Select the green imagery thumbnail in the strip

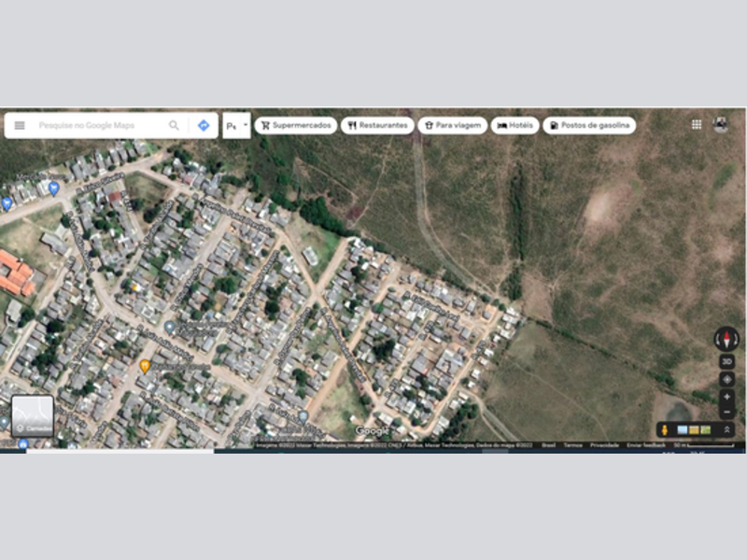coord(706,430)
